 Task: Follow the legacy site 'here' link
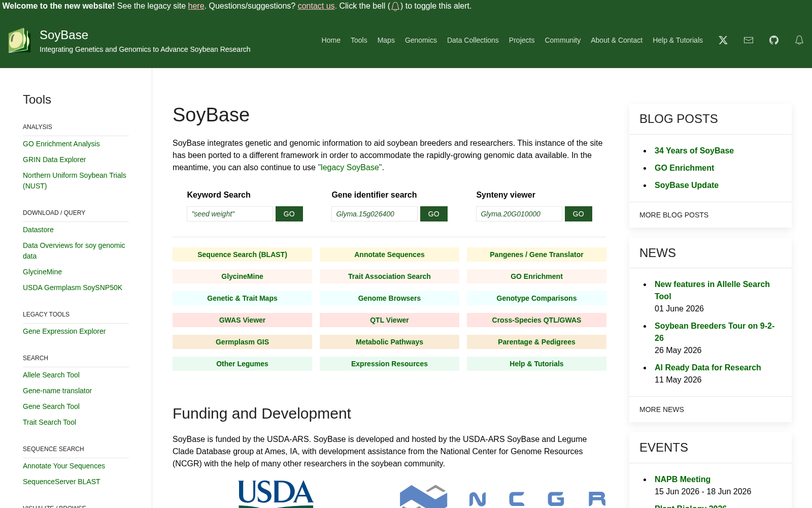pyautogui.click(x=196, y=6)
